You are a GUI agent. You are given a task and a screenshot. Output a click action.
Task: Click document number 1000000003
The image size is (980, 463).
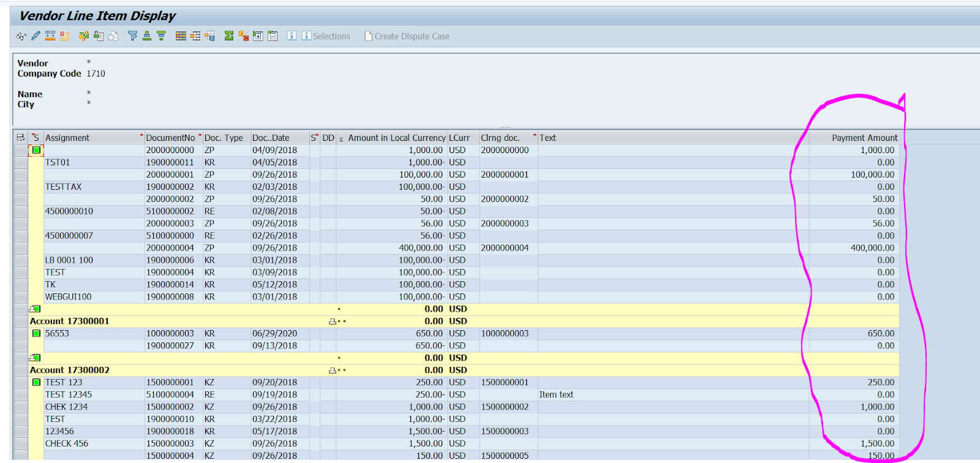[170, 333]
